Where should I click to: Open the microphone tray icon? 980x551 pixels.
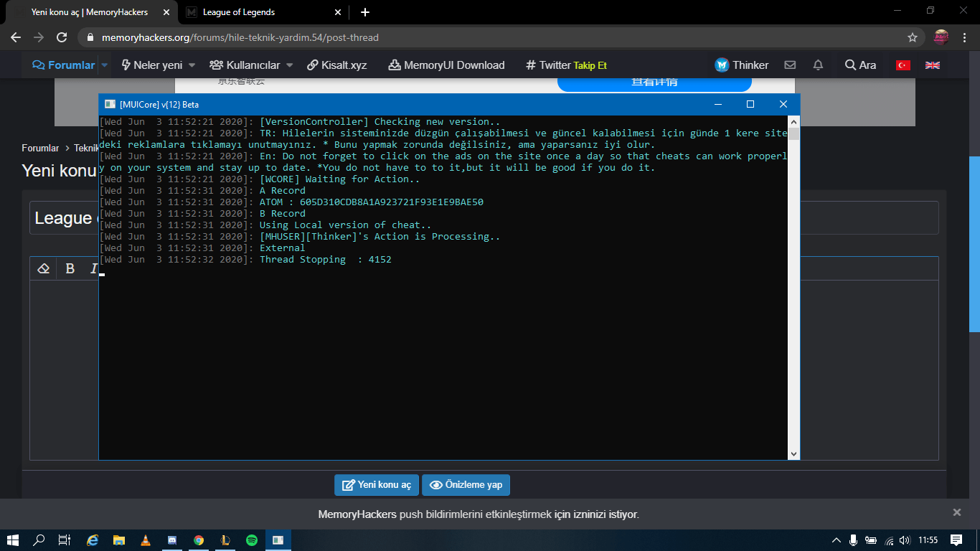click(x=854, y=540)
